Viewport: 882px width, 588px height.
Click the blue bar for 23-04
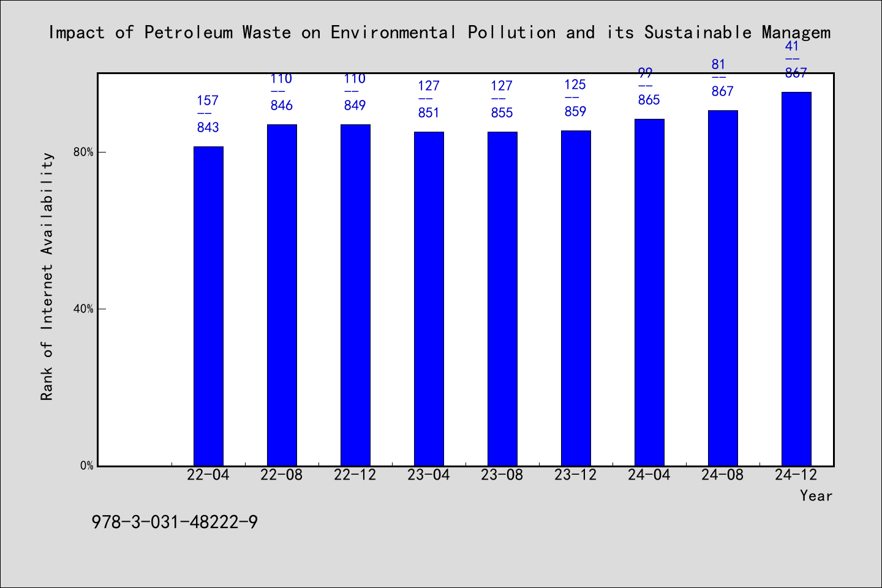pos(429,299)
